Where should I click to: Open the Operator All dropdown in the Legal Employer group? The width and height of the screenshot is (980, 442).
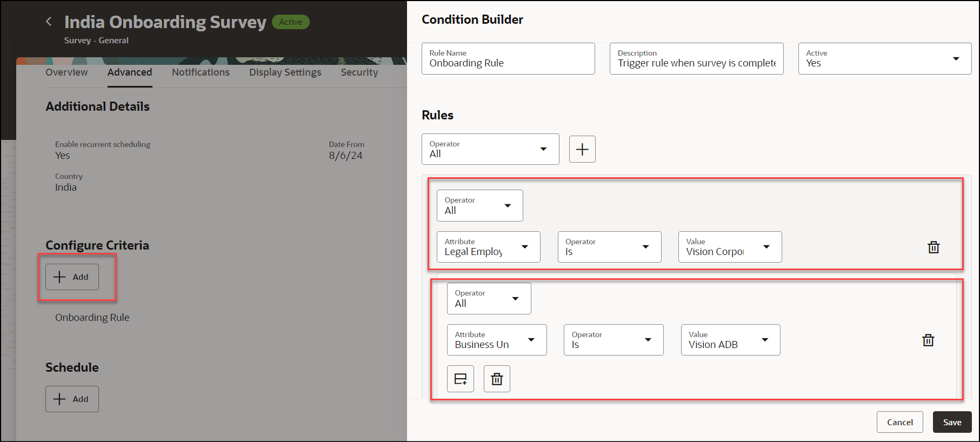pyautogui.click(x=480, y=205)
